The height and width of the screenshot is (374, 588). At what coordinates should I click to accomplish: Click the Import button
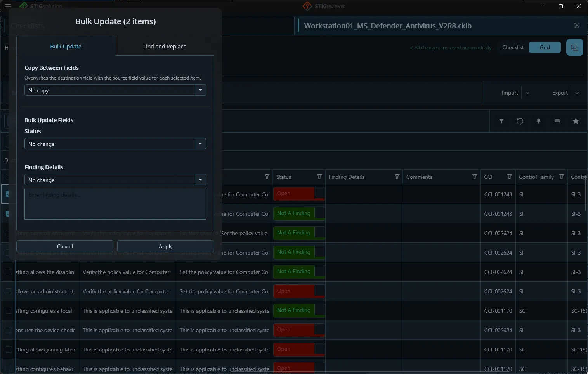pos(510,93)
